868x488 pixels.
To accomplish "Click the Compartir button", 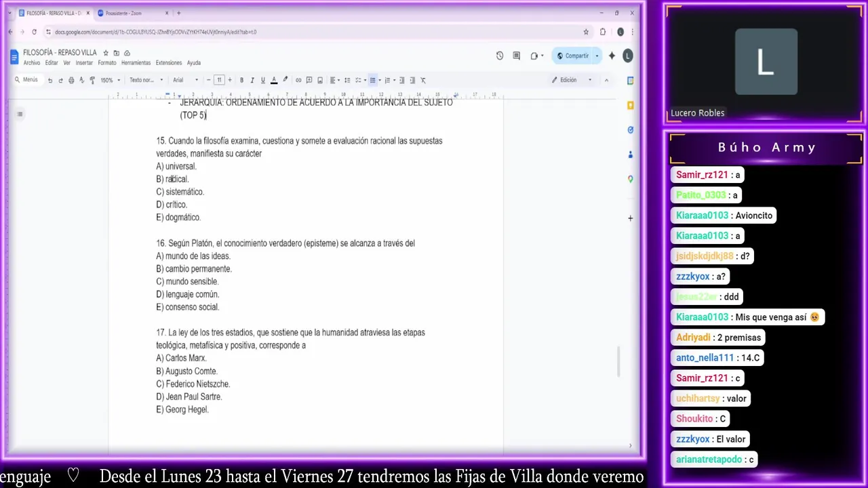I will tap(573, 56).
